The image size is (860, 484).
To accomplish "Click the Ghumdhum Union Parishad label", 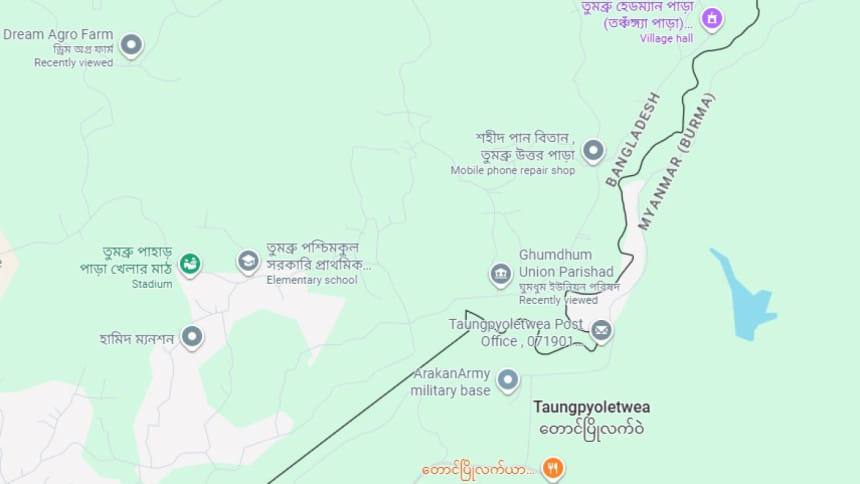I will [x=566, y=263].
